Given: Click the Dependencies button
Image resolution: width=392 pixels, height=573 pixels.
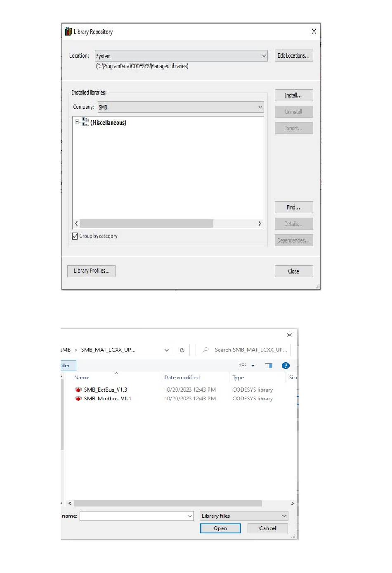Looking at the screenshot, I should [x=294, y=240].
